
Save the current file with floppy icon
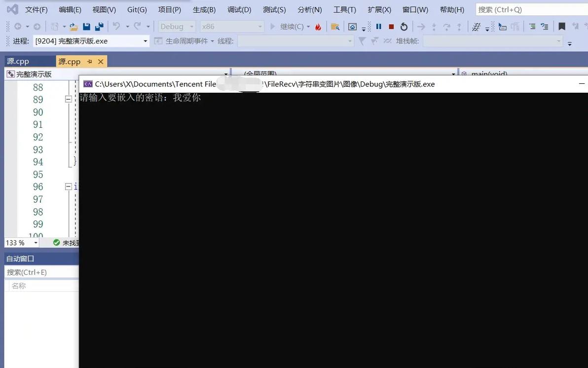click(87, 27)
